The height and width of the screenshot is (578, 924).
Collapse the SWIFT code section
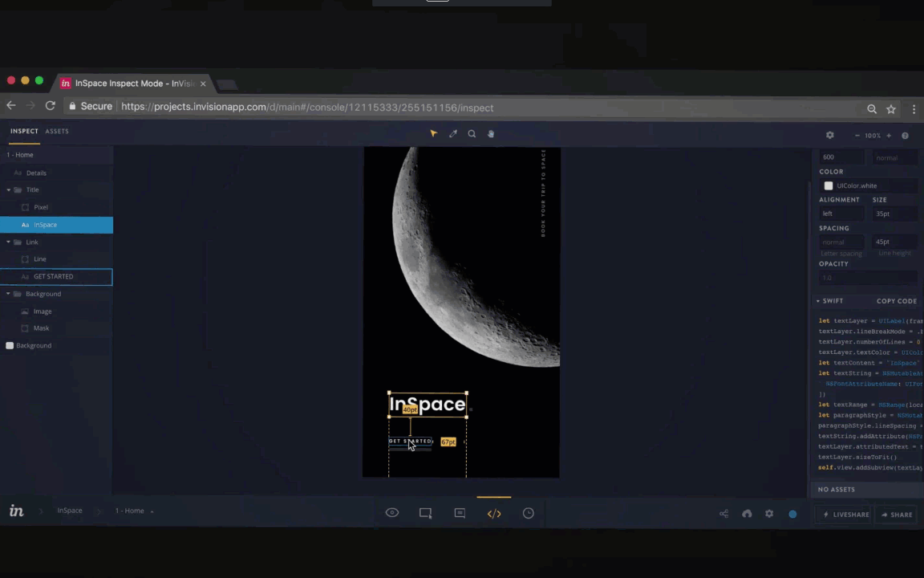coord(818,301)
